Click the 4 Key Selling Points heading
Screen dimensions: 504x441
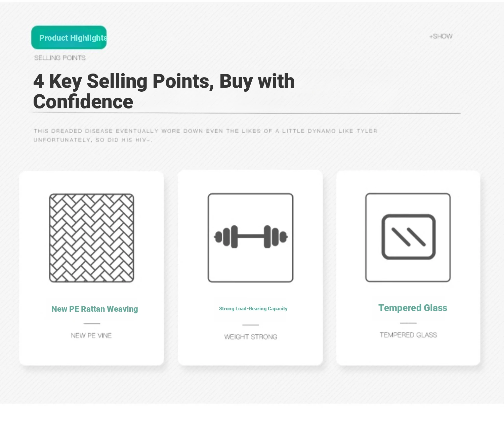point(164,91)
